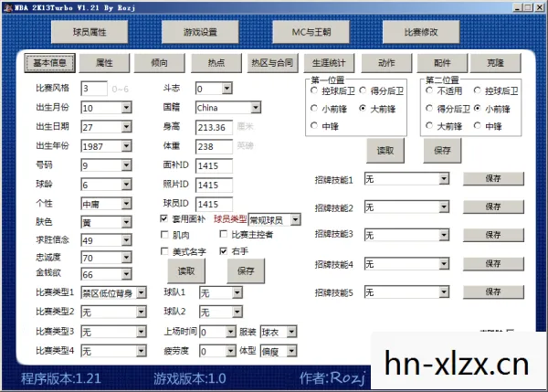Click the 体重 input field
The height and width of the screenshot is (392, 548).
click(214, 146)
